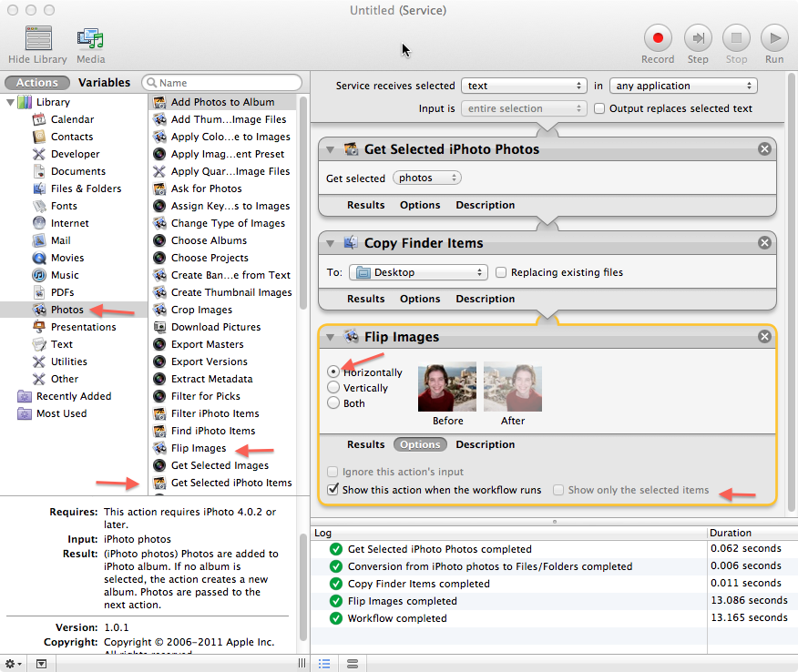Click the Name search field
This screenshot has height=672, width=798.
(x=222, y=83)
